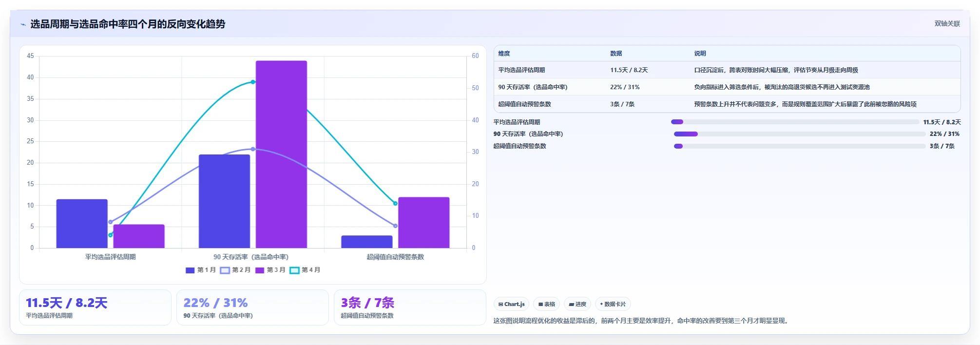
Task: Click the 22% / 31% KPI card value
Action: (215, 303)
